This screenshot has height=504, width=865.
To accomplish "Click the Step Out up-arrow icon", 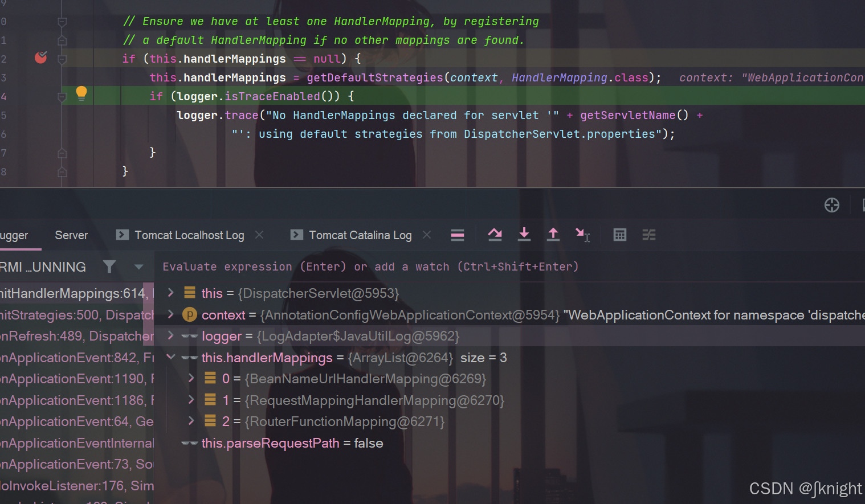I will coord(553,235).
